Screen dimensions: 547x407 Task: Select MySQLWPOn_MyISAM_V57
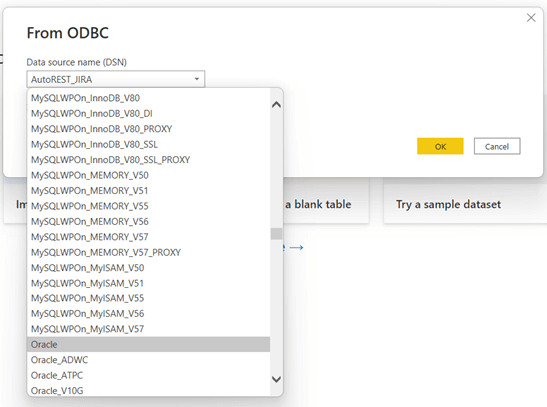coord(148,329)
